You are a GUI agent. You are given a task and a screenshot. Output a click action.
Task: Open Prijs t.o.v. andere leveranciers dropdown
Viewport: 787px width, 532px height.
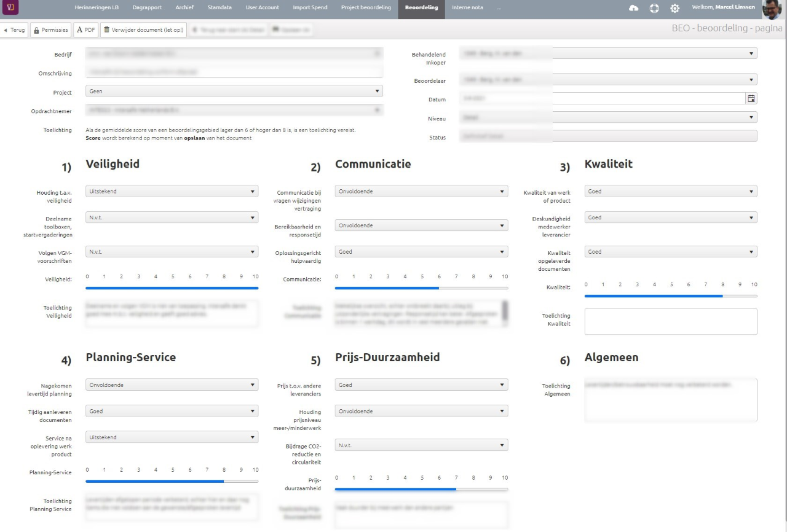[421, 385]
